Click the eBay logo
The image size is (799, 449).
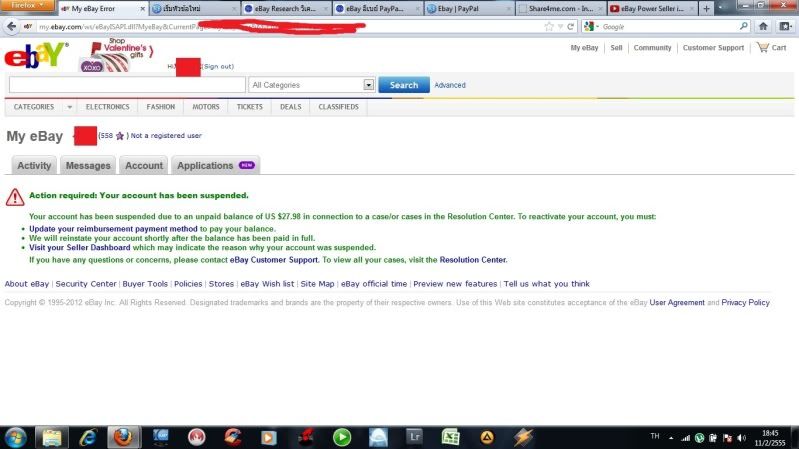36,55
